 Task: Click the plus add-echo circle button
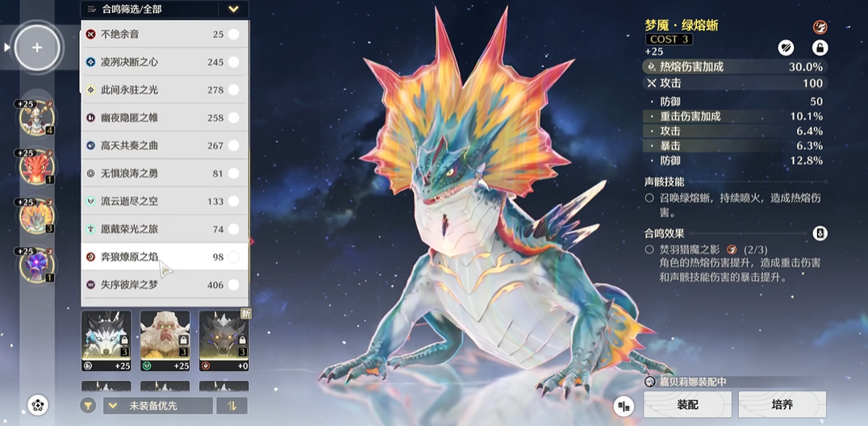point(37,48)
